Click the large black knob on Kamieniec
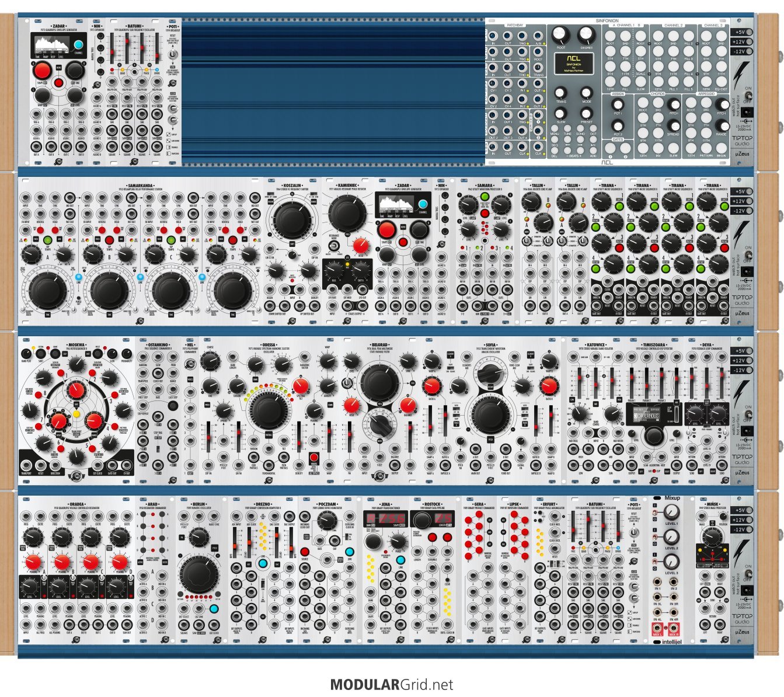 (x=346, y=214)
